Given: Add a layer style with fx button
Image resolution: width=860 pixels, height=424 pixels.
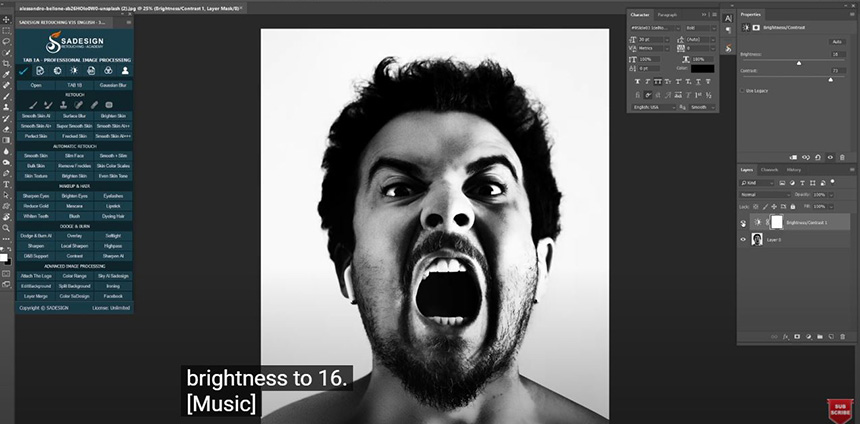Looking at the screenshot, I should (x=786, y=337).
